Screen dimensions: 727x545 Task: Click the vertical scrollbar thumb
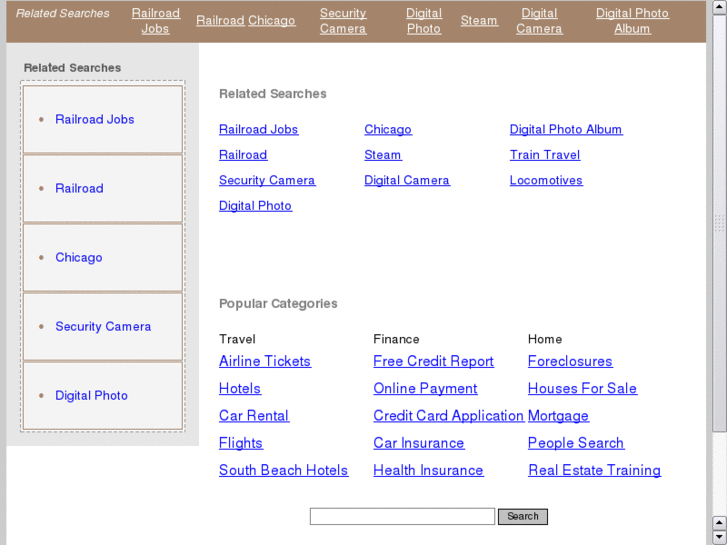tap(719, 223)
